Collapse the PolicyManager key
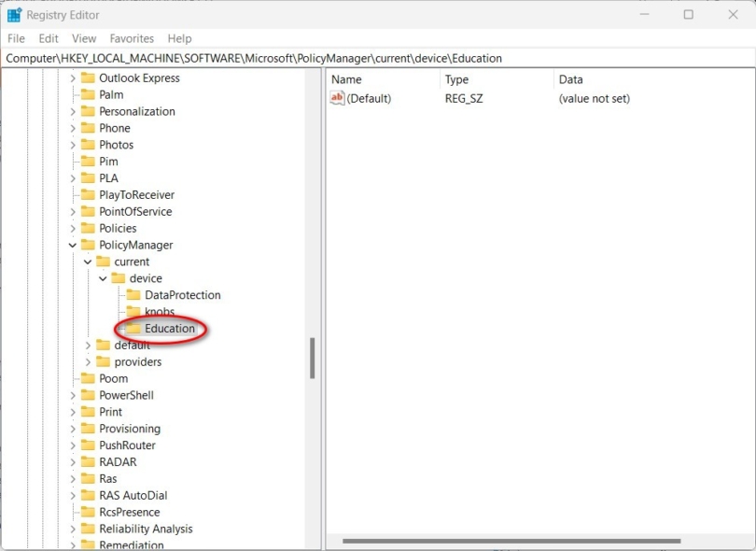 click(74, 245)
